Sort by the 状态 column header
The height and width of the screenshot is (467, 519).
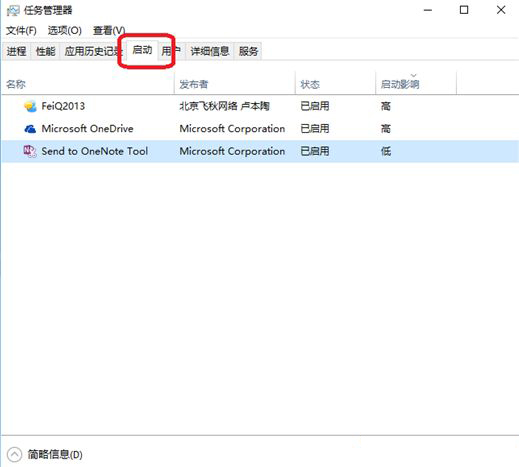[335, 84]
